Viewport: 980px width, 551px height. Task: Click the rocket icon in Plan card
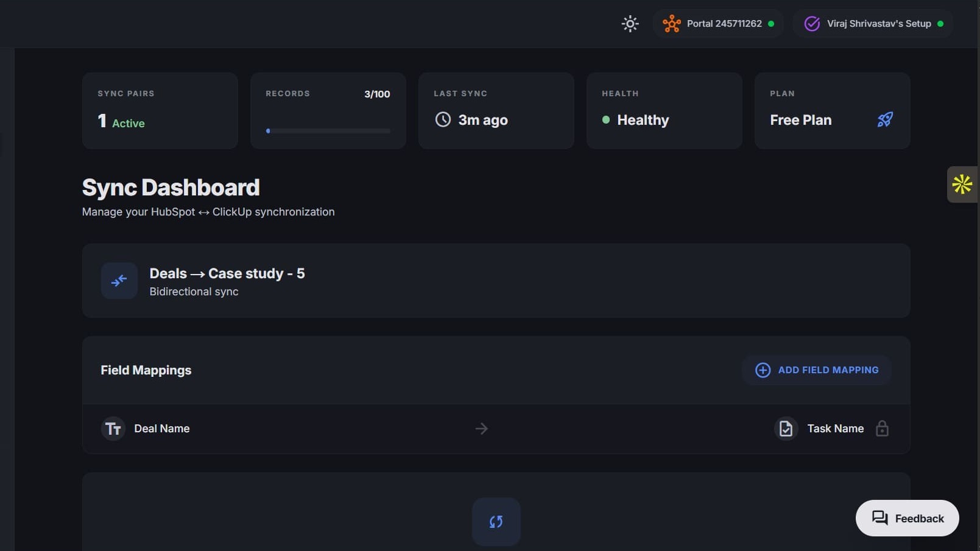point(885,119)
